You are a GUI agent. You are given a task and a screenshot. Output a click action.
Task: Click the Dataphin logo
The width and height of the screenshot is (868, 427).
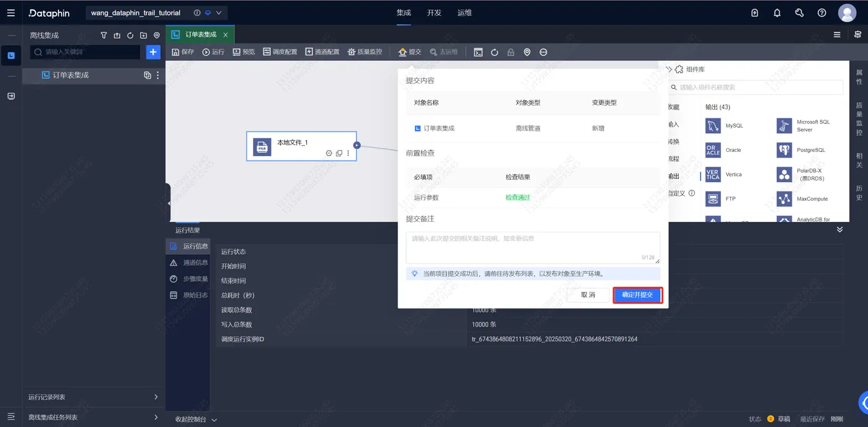click(x=49, y=13)
